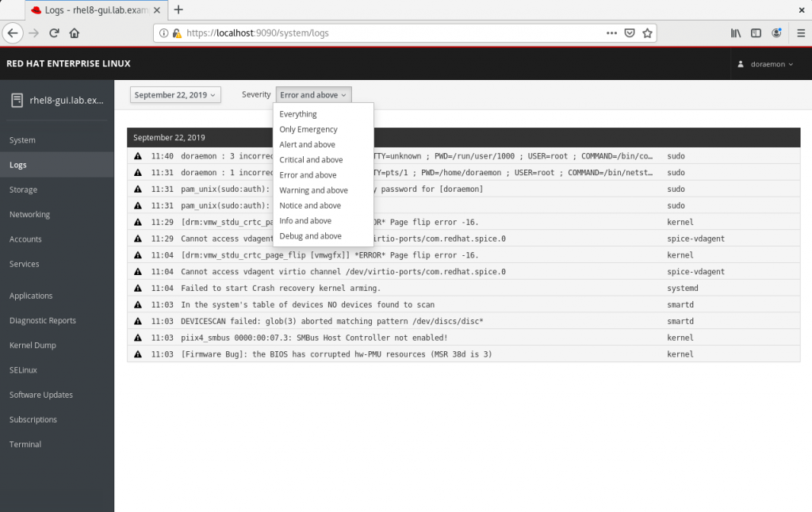Open Services page in sidebar
The image size is (812, 512).
pos(57,264)
